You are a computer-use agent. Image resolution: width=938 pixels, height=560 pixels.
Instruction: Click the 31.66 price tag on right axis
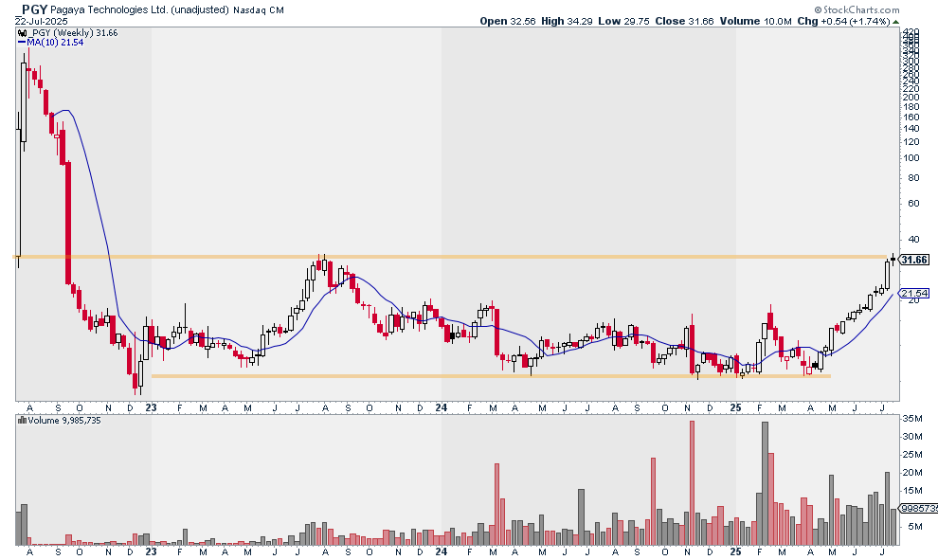point(914,260)
